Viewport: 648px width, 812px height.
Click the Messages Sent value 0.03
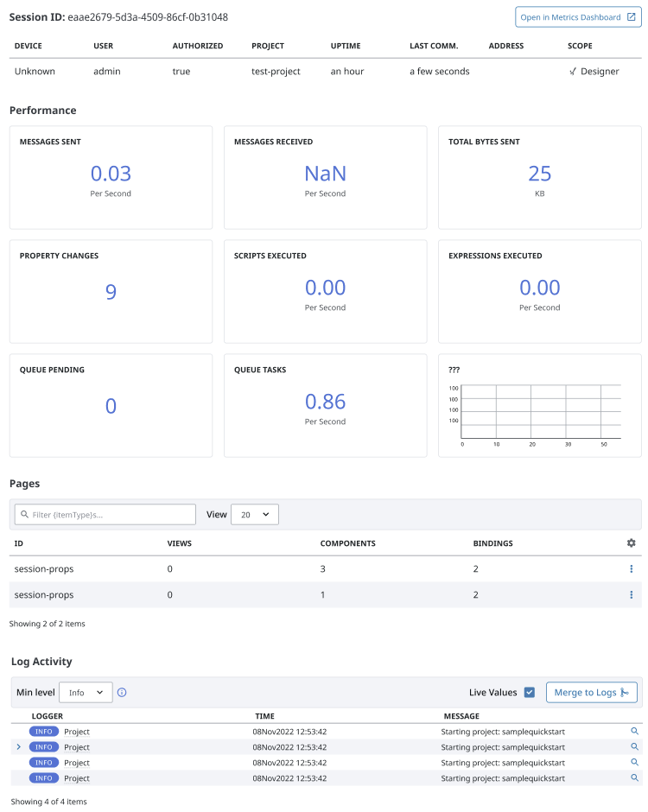click(x=111, y=174)
